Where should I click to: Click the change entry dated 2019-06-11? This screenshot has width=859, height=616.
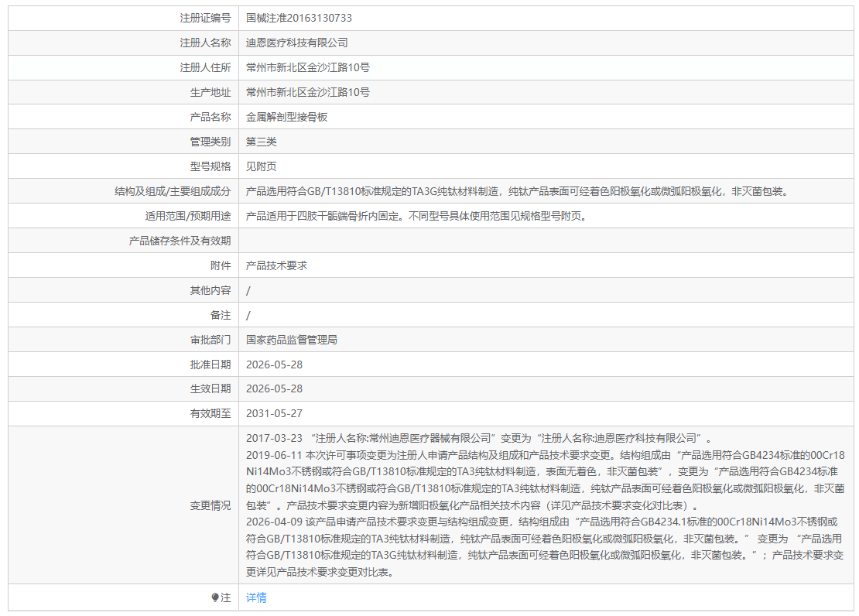(x=545, y=480)
